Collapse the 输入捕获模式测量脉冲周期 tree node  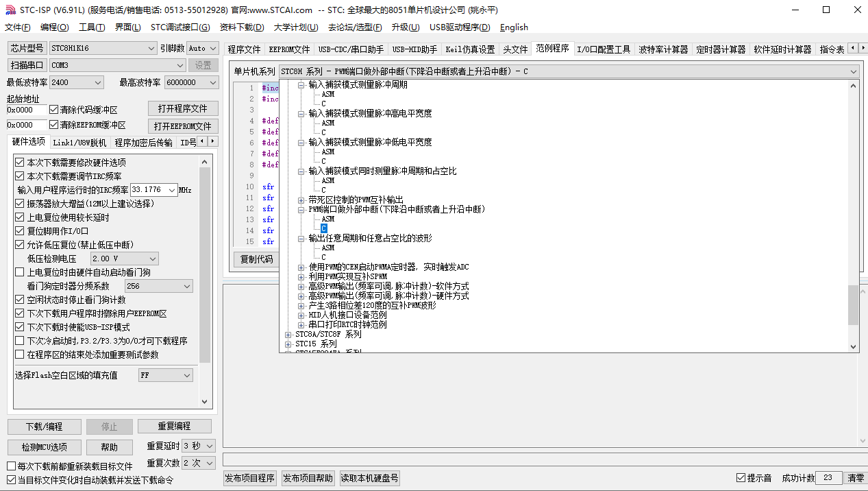(301, 84)
